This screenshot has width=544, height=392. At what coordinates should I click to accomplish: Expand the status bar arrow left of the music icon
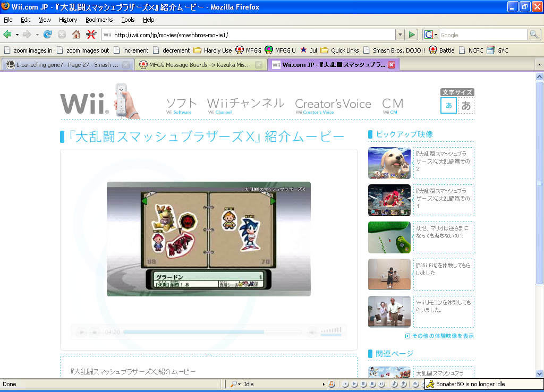[x=324, y=384]
